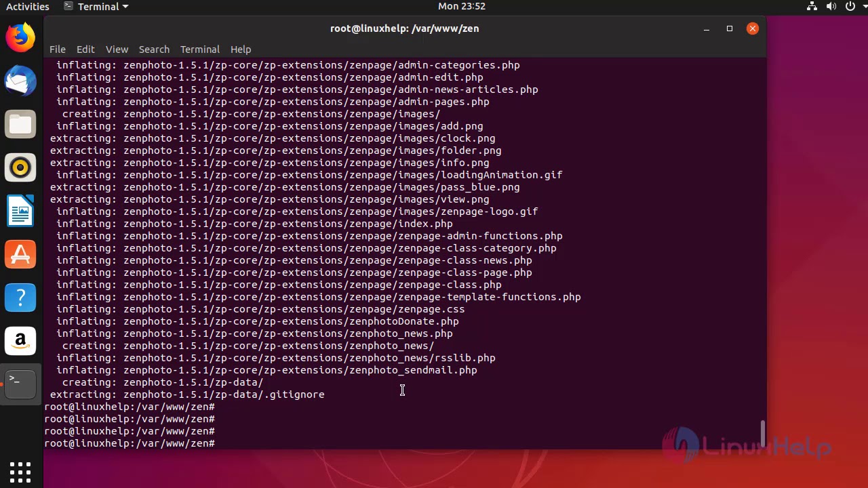This screenshot has width=868, height=488.
Task: Click the network status icon
Action: tap(812, 6)
